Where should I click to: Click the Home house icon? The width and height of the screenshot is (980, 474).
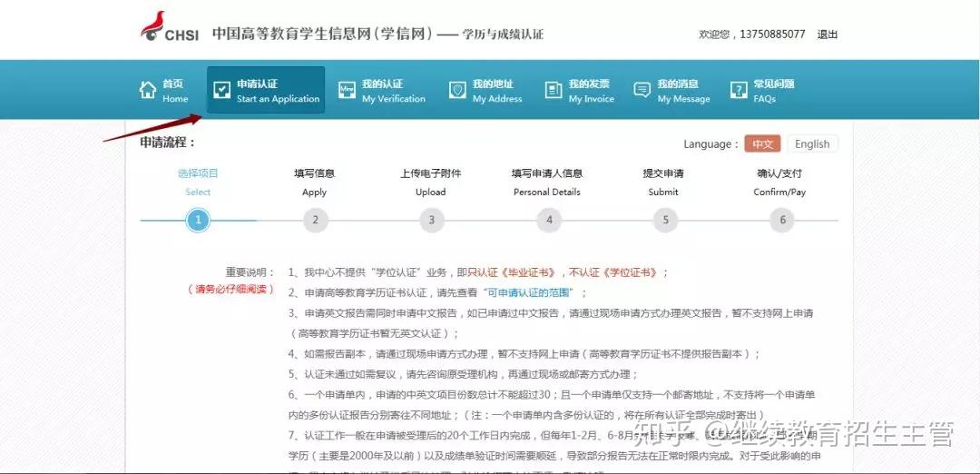coord(148,90)
